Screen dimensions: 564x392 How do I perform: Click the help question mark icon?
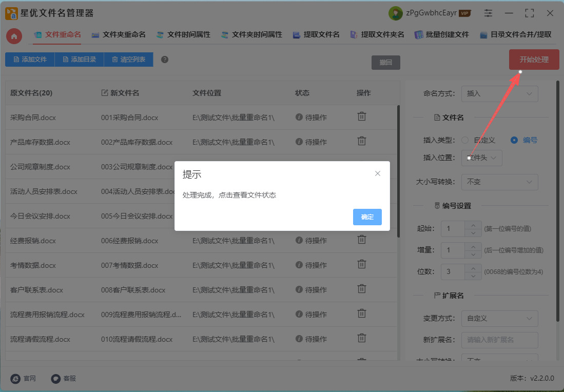[x=165, y=60]
